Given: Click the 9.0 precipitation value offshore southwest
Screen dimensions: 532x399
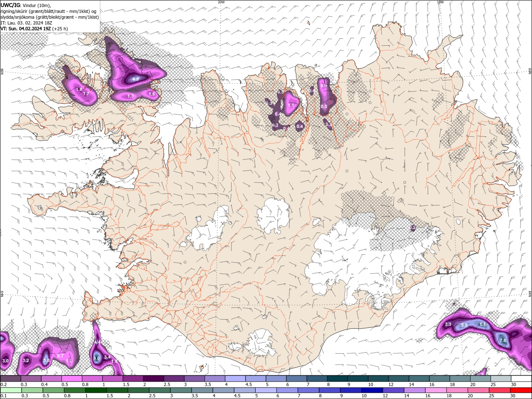Looking at the screenshot, I should [96, 358].
